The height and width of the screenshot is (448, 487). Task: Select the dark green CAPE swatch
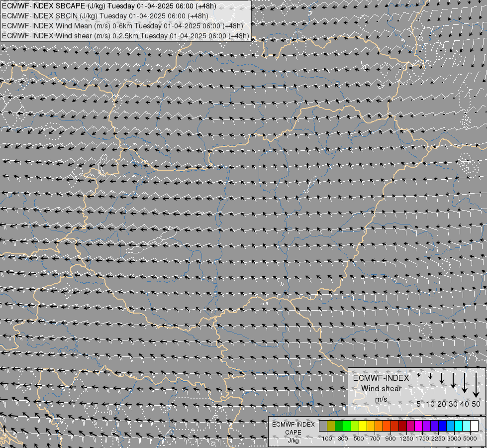click(x=339, y=426)
